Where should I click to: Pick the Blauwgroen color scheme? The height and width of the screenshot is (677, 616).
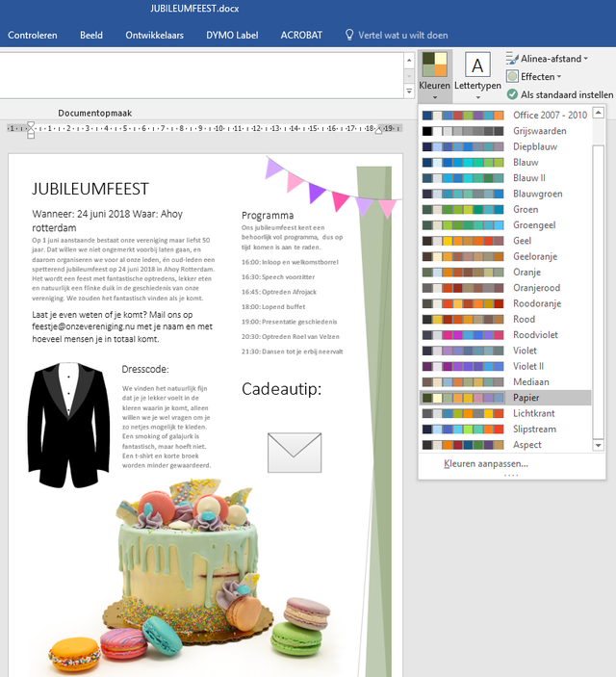pos(505,194)
